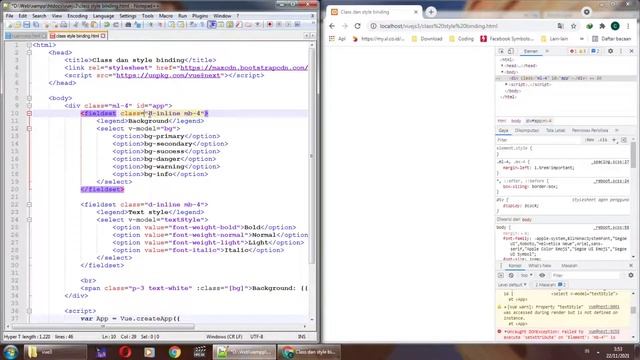Screen dimensions: 640x360
Task: Open Chrome extensions puzzle icon
Action: point(602,26)
